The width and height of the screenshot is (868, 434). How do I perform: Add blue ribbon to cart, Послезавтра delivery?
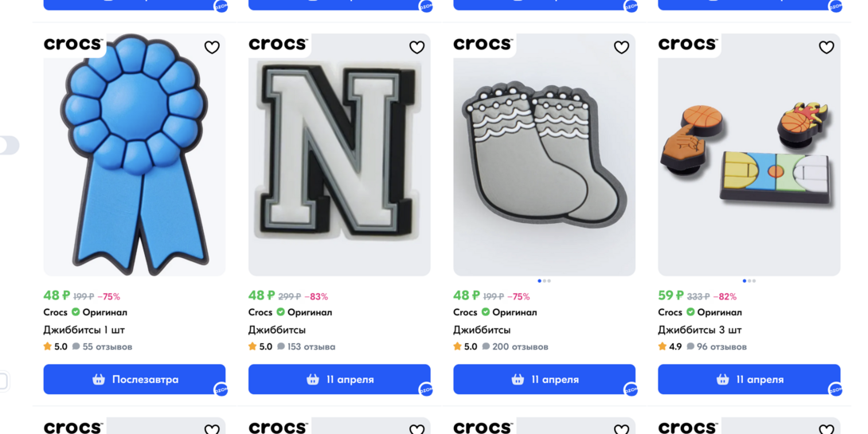(x=134, y=379)
